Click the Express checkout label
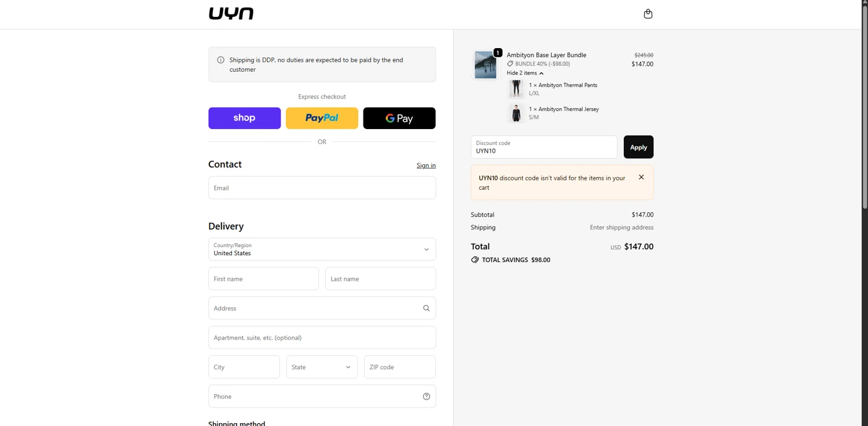 pyautogui.click(x=322, y=97)
